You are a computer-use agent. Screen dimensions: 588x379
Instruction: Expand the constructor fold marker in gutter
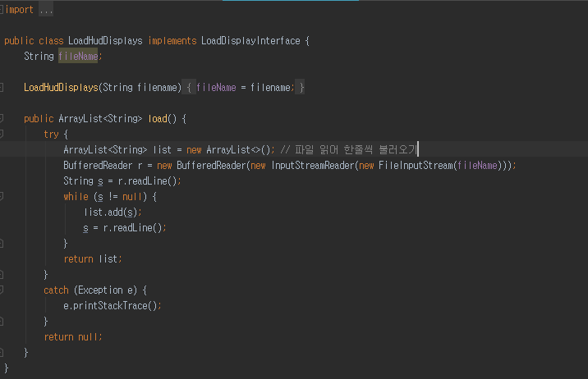[2, 88]
